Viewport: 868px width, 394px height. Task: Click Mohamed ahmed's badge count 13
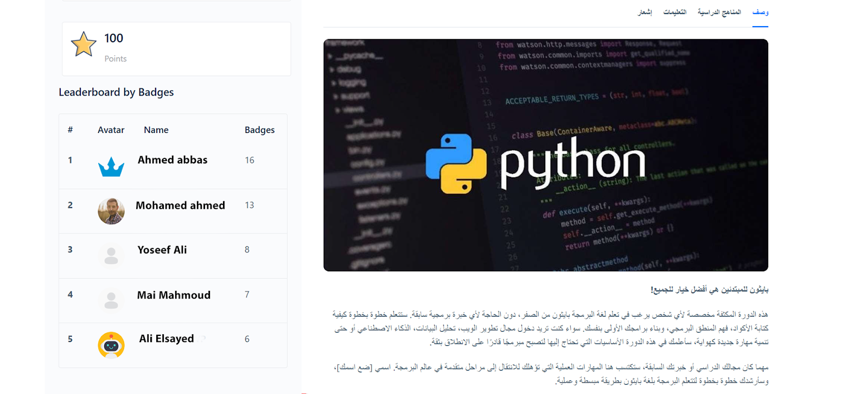click(250, 205)
